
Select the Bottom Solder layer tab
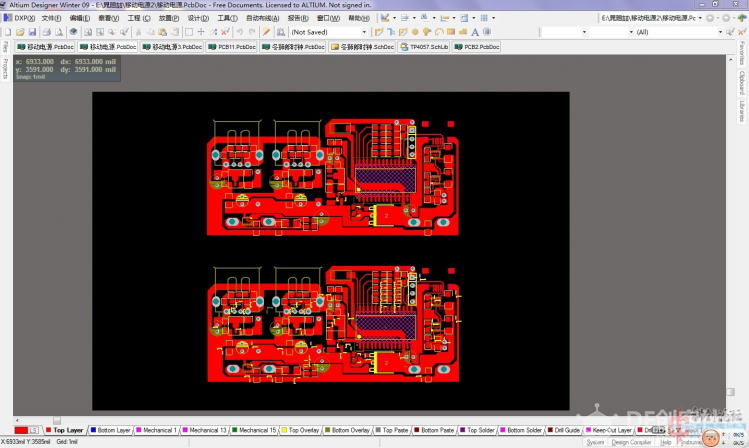[x=521, y=430]
